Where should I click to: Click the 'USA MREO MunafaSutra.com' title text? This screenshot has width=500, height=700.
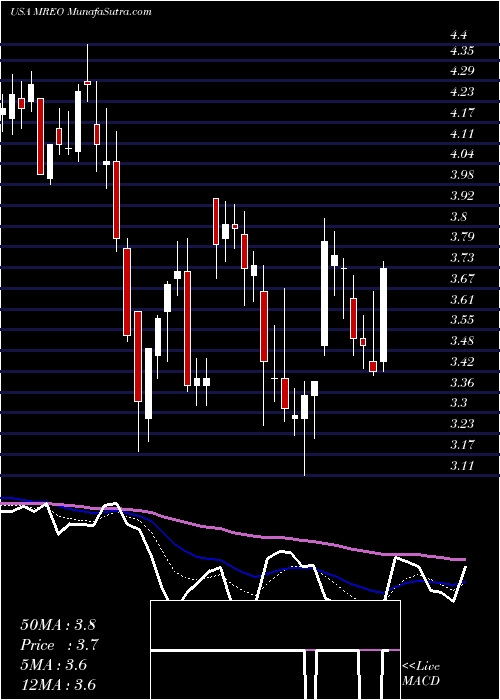click(x=81, y=12)
